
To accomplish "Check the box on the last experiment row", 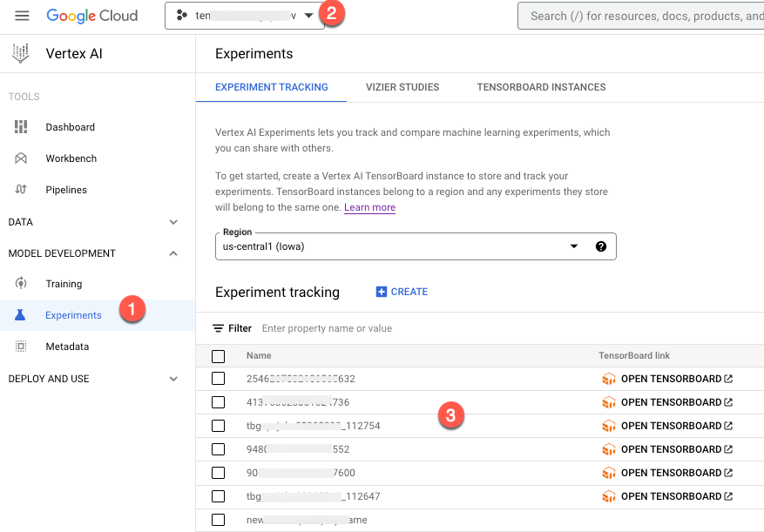I will tap(219, 520).
